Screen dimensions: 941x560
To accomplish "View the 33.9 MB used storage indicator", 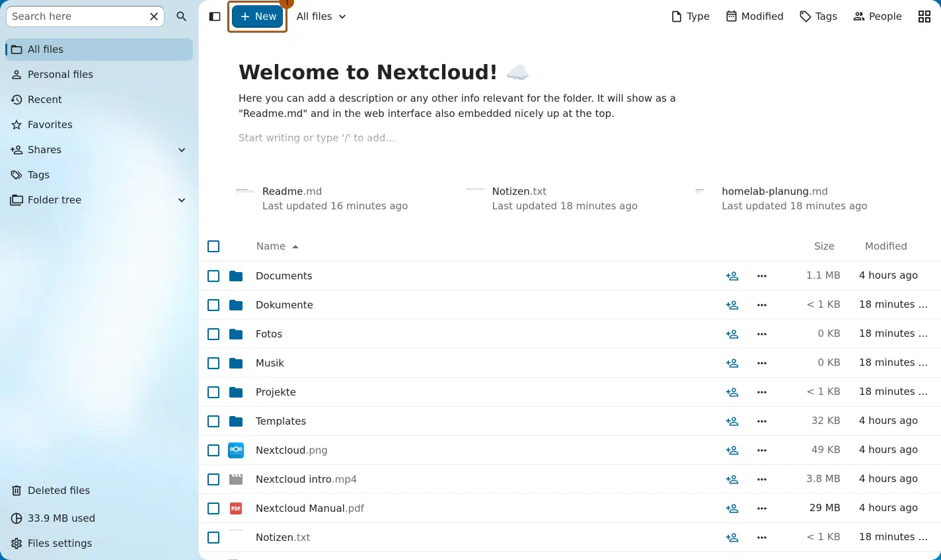I will click(x=99, y=518).
